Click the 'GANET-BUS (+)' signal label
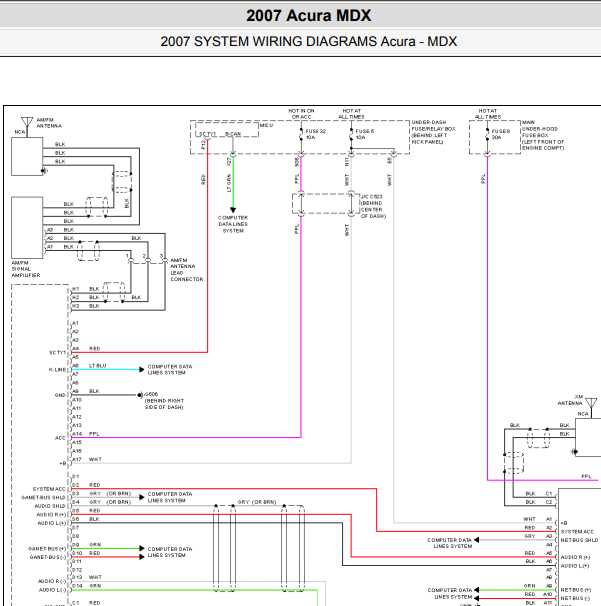The height and width of the screenshot is (606, 601). point(47,549)
